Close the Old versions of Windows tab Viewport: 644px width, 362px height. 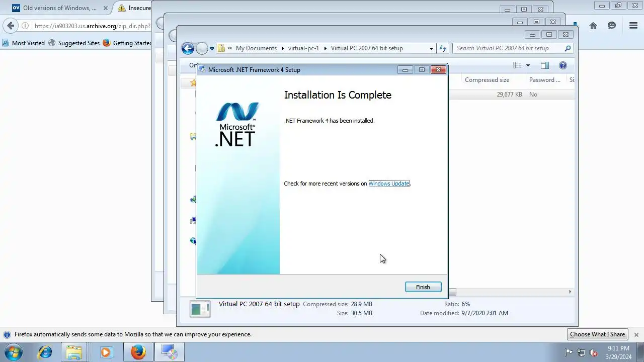[x=105, y=8]
